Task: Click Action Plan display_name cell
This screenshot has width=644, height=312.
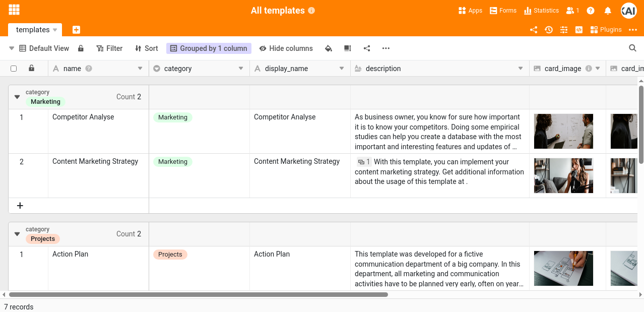Action: point(300,269)
